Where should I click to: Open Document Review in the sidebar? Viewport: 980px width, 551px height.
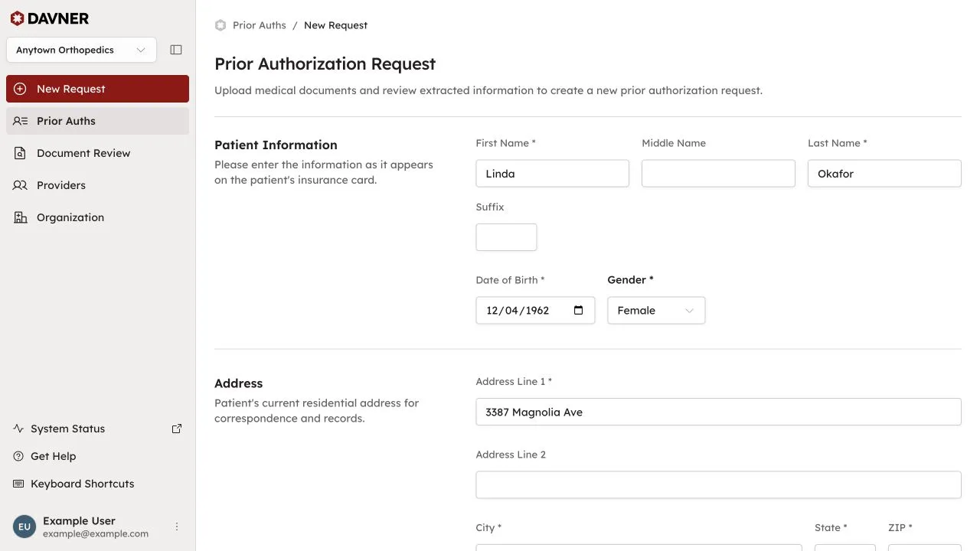pos(97,153)
